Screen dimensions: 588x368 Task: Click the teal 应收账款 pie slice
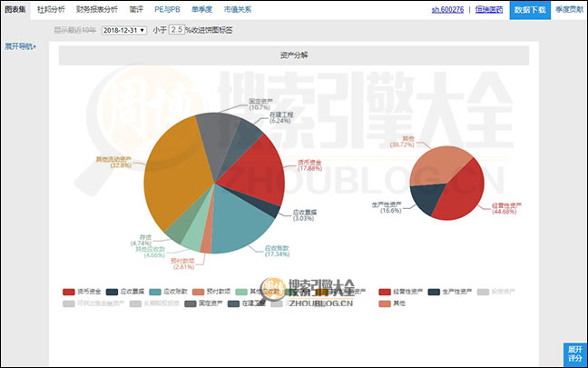point(238,222)
